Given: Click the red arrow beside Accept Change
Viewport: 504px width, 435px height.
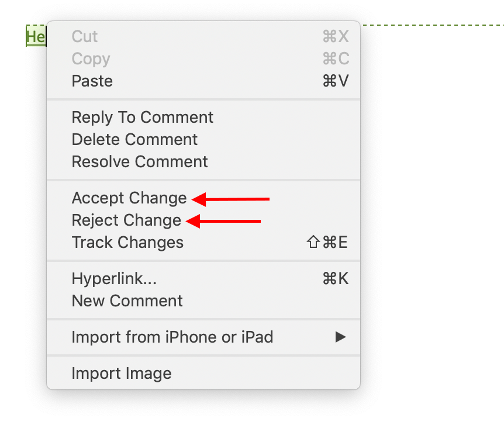Looking at the screenshot, I should 231,199.
